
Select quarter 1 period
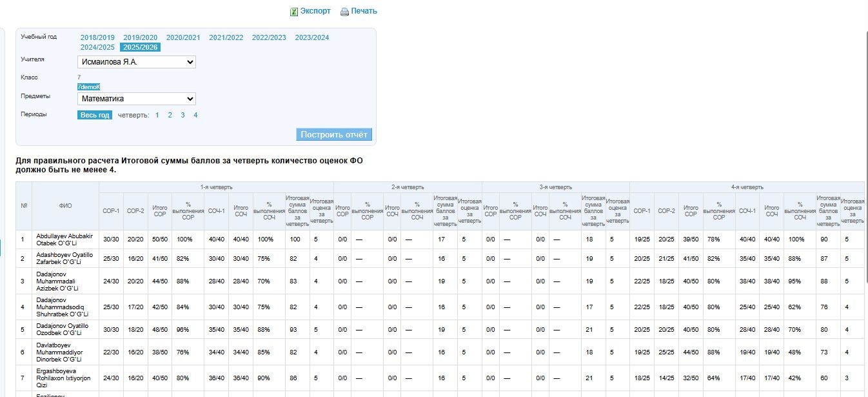point(157,115)
